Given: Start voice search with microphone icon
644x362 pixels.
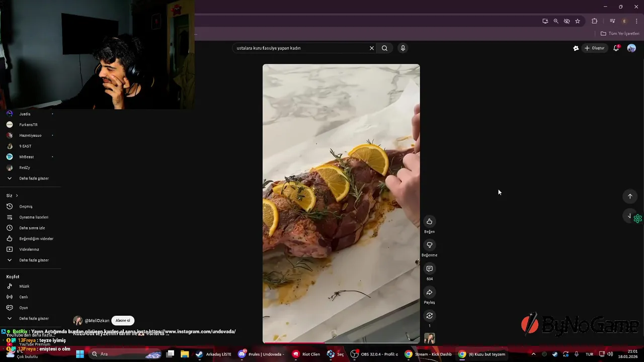Looking at the screenshot, I should pos(403,48).
